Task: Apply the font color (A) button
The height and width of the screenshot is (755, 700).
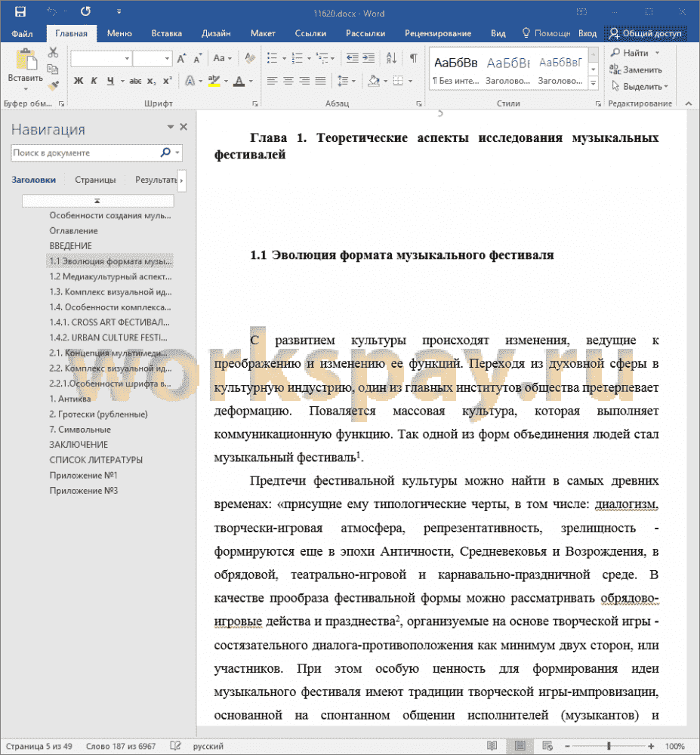Action: 239,81
